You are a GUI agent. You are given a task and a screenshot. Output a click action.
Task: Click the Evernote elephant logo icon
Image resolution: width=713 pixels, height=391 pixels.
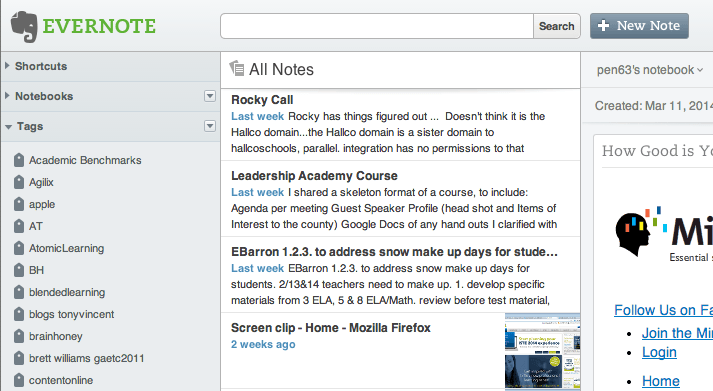pyautogui.click(x=24, y=26)
